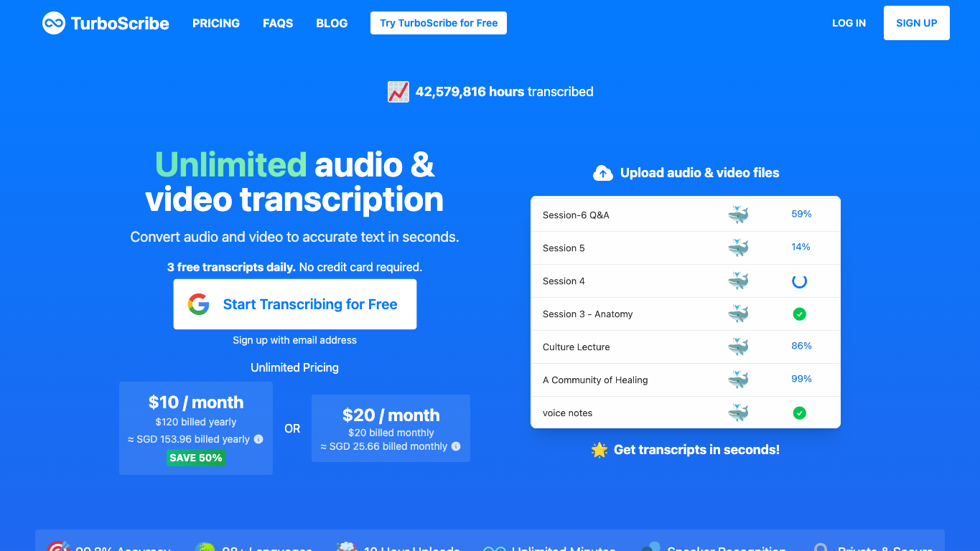Click the loading spinner for Session 4
This screenshot has width=980, height=551.
[x=799, y=281]
